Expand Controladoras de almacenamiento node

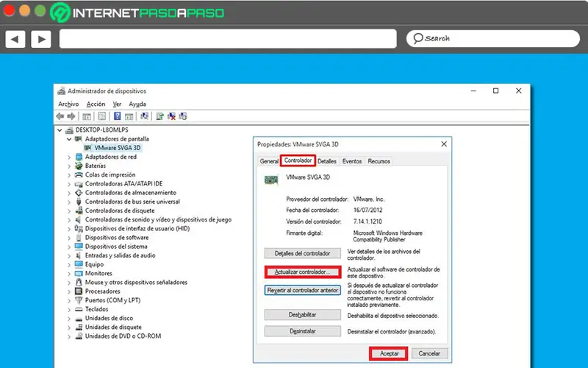tap(69, 193)
